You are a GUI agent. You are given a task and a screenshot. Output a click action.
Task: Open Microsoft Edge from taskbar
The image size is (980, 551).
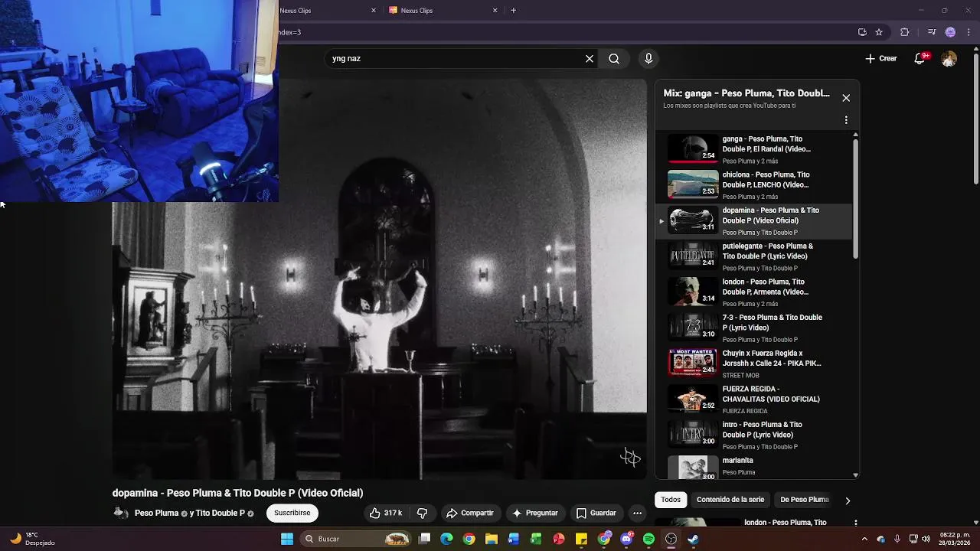coord(446,539)
